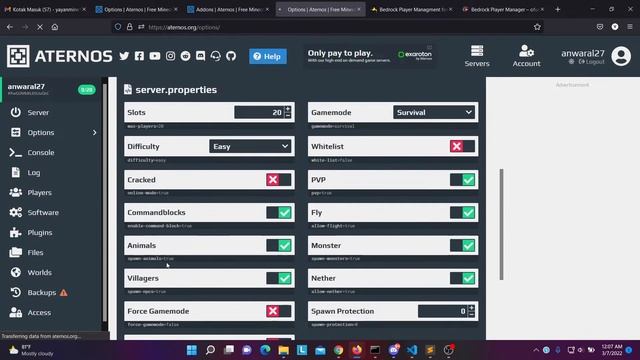Screen dimensions: 640x360
Task: Open Aternos Reddit icon
Action: pyautogui.click(x=185, y=56)
